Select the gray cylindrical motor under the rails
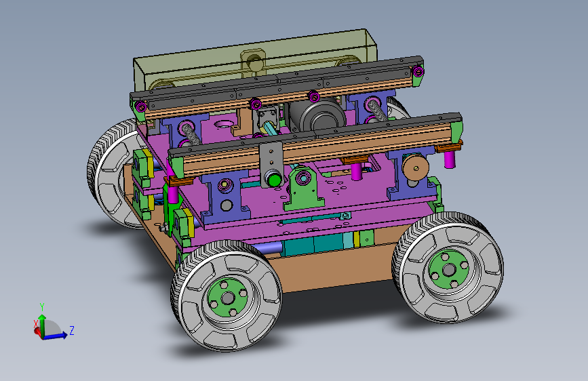Viewport: 588px width, 381px height. click(x=317, y=115)
